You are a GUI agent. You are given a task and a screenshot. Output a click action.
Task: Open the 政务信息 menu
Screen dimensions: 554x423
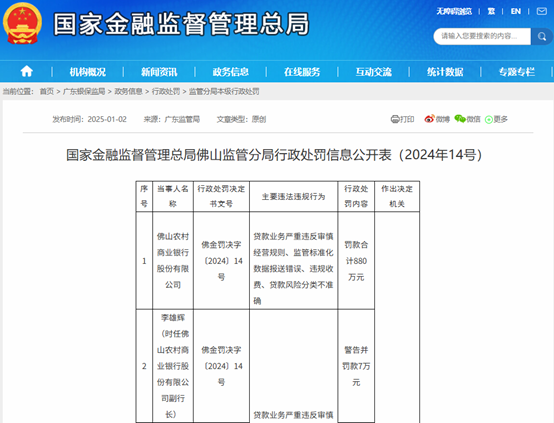[230, 72]
